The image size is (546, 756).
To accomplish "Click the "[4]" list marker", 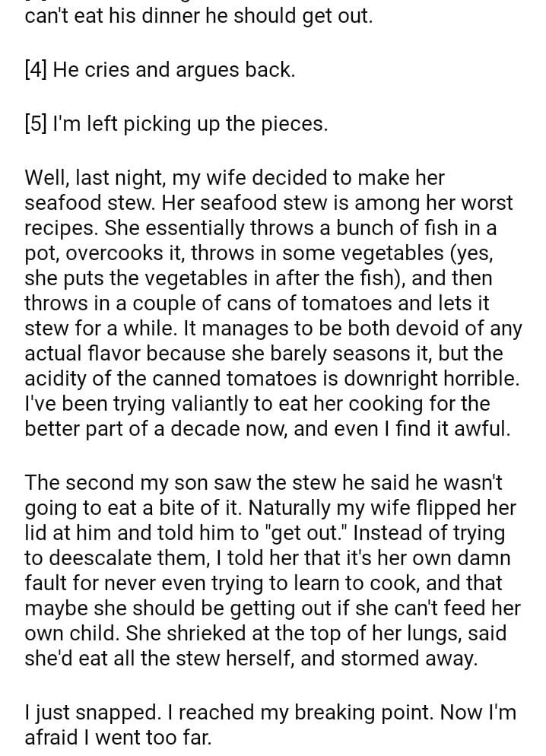I will pos(36,70).
